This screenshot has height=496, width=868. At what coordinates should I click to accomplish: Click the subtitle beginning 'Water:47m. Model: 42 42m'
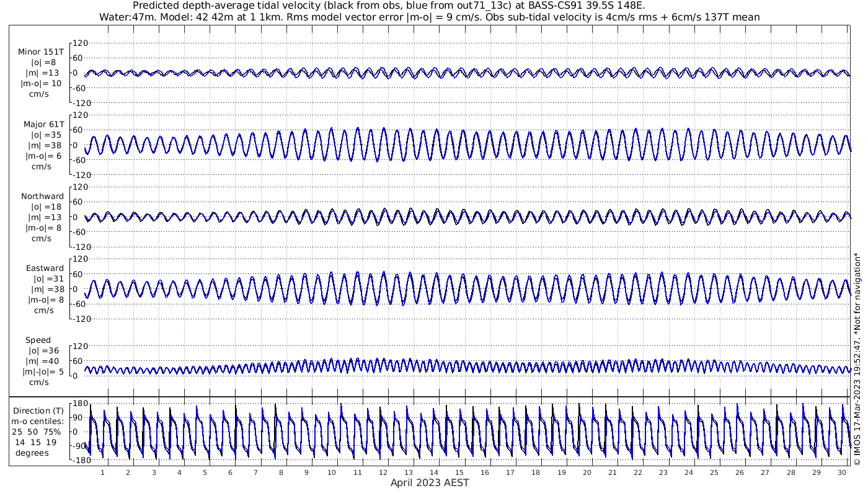click(429, 17)
